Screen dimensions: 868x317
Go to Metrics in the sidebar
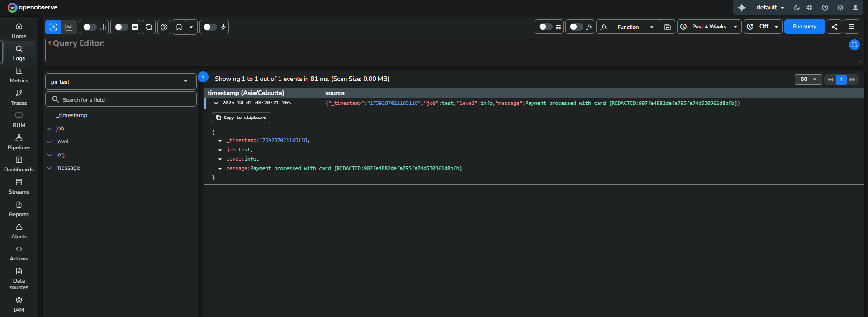(19, 75)
